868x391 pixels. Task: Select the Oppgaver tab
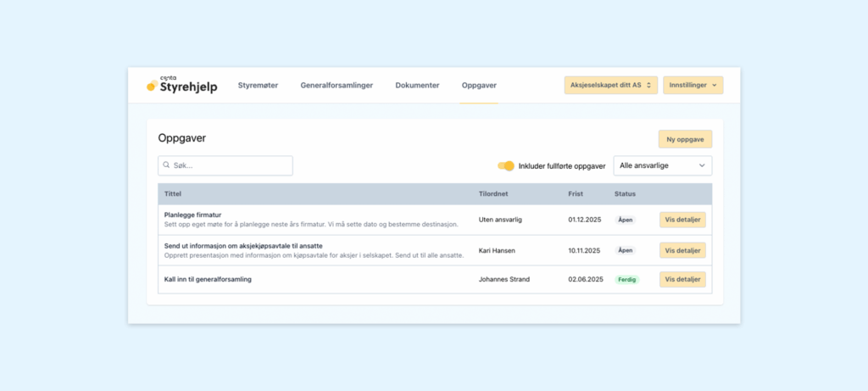pos(479,86)
